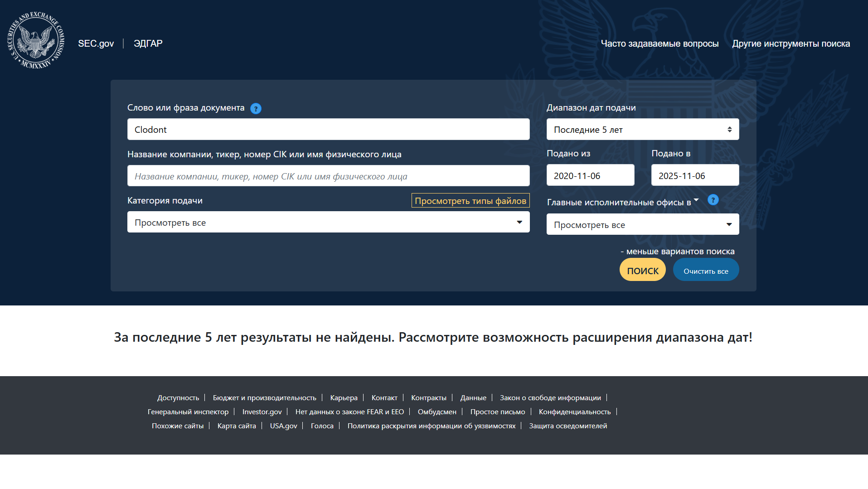Open Часто задаваемые вопросы menu item
Image resolution: width=868 pixels, height=489 pixels.
(x=659, y=44)
